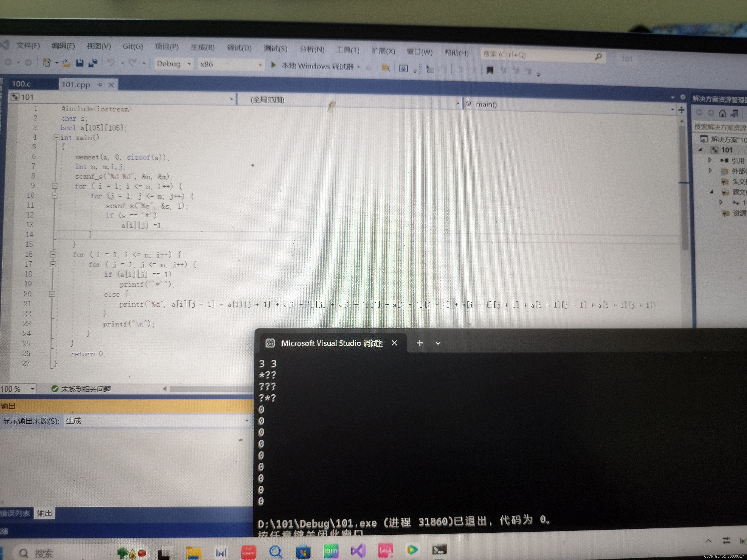Open a new console tab with plus
This screenshot has width=747, height=560.
(x=419, y=343)
